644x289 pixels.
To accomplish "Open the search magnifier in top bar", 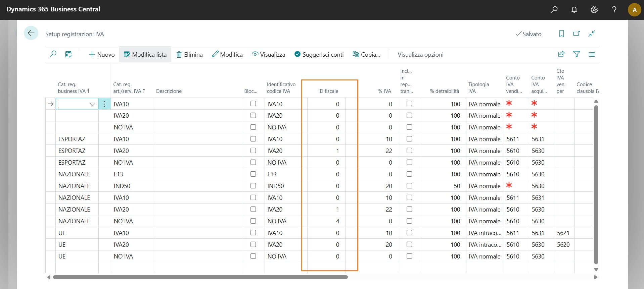I will (x=554, y=10).
